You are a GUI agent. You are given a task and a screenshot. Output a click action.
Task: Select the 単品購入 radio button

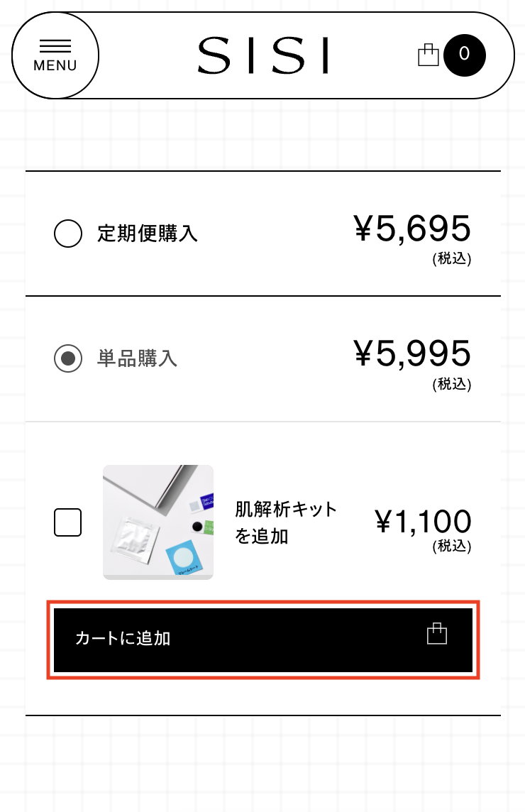coord(68,358)
